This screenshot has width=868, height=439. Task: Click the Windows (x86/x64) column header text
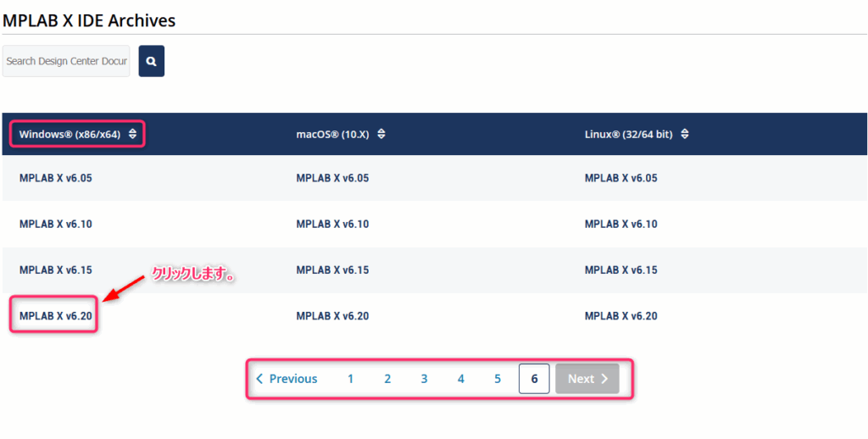point(70,134)
